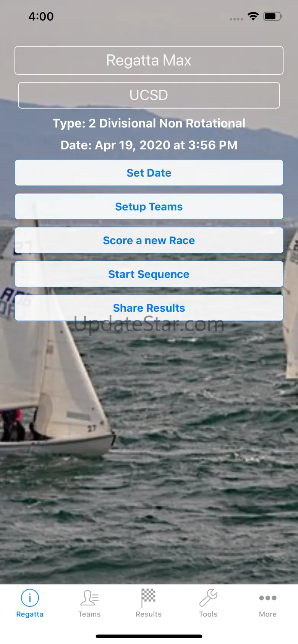Viewport: 298px width, 644px height.
Task: Edit the UCSD venue field
Action: pyautogui.click(x=149, y=95)
